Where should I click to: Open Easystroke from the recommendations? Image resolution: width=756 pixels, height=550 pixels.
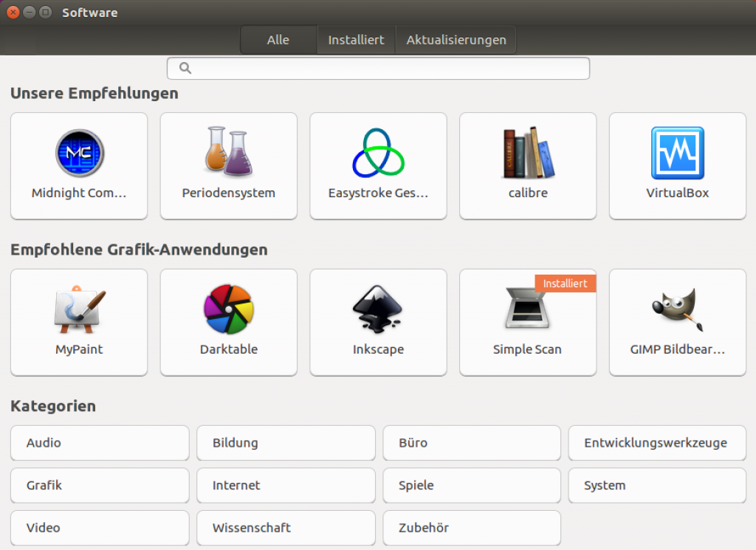378,165
